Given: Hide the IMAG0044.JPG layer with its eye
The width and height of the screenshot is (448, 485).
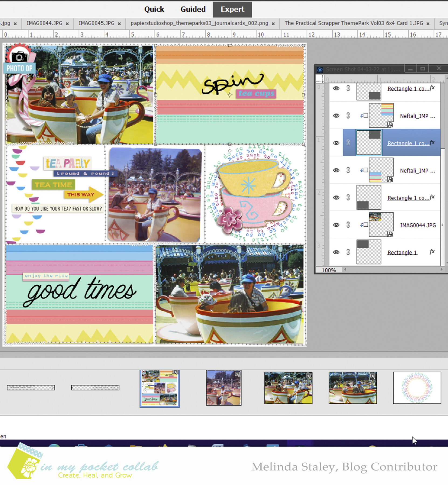Looking at the screenshot, I should [336, 225].
